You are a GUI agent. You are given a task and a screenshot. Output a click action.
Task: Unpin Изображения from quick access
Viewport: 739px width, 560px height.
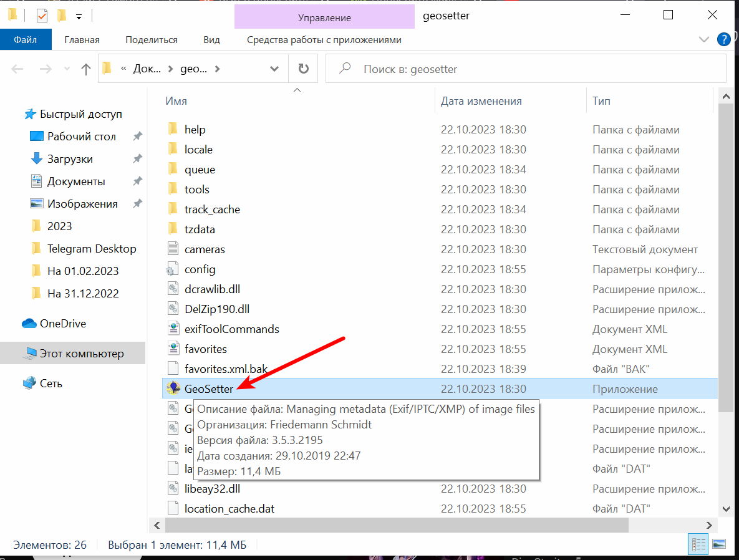137,204
